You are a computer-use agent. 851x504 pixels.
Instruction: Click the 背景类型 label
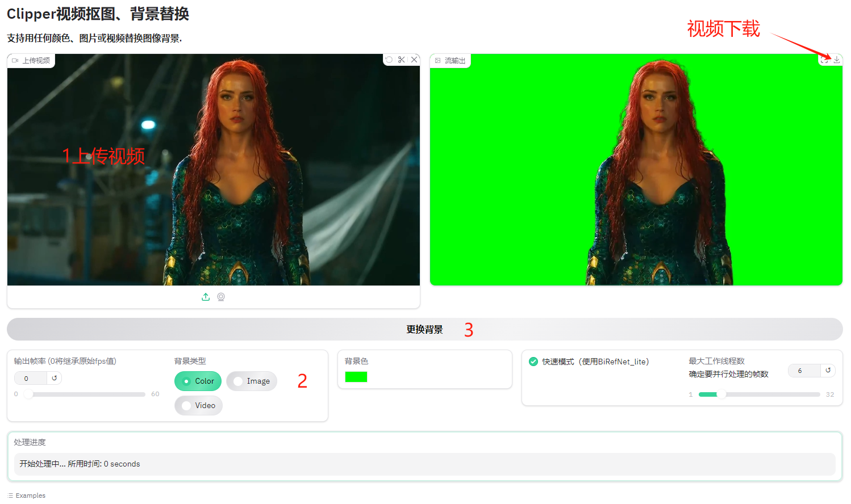coord(190,361)
